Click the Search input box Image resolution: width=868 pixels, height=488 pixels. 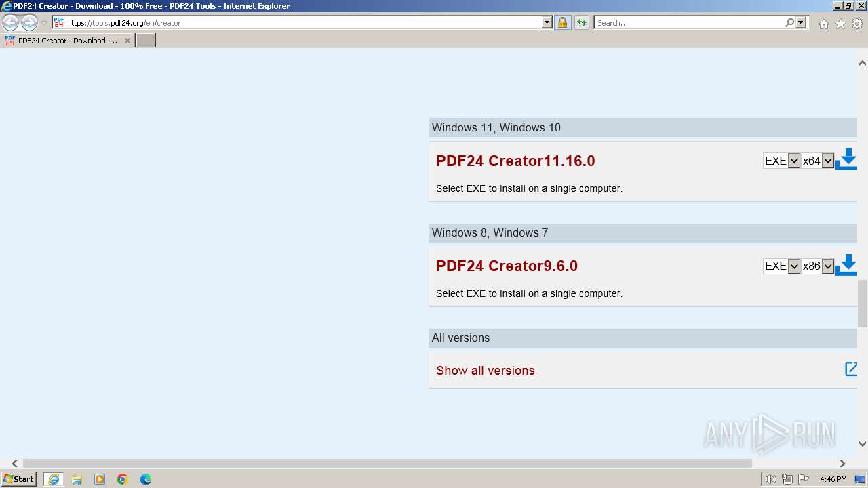[689, 22]
